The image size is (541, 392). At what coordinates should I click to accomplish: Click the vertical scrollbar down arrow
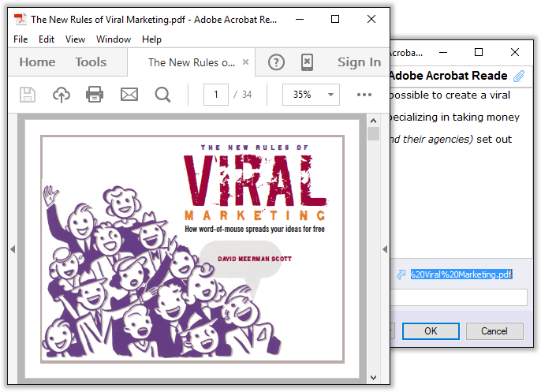point(373,378)
